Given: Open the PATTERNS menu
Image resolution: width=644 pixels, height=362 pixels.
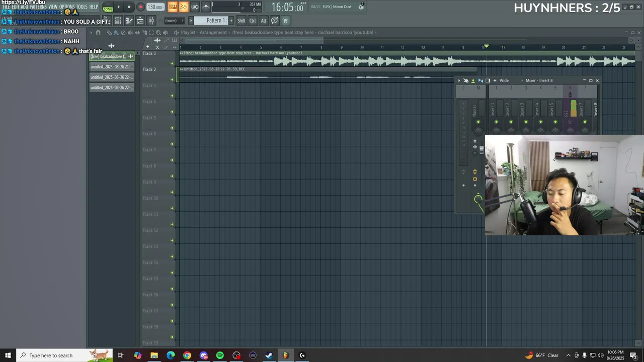Looking at the screenshot, I should click(38, 7).
